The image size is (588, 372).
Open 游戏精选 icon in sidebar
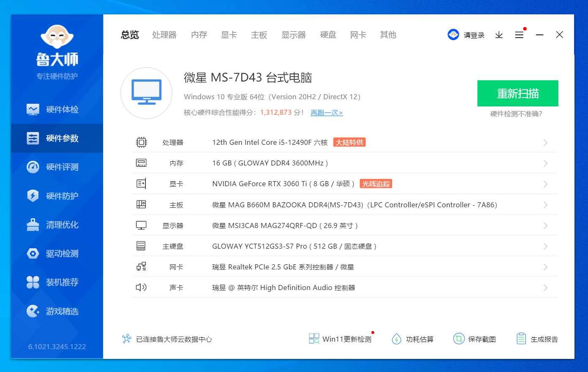(x=33, y=311)
